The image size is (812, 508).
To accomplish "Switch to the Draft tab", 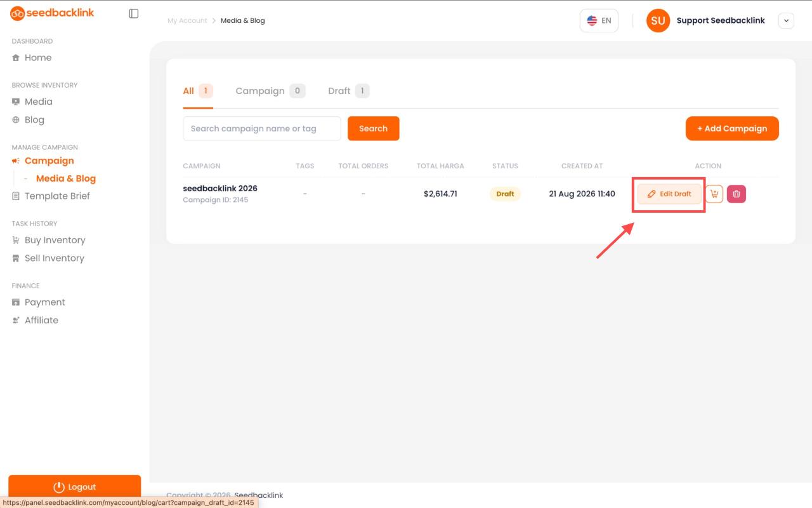I will click(348, 91).
